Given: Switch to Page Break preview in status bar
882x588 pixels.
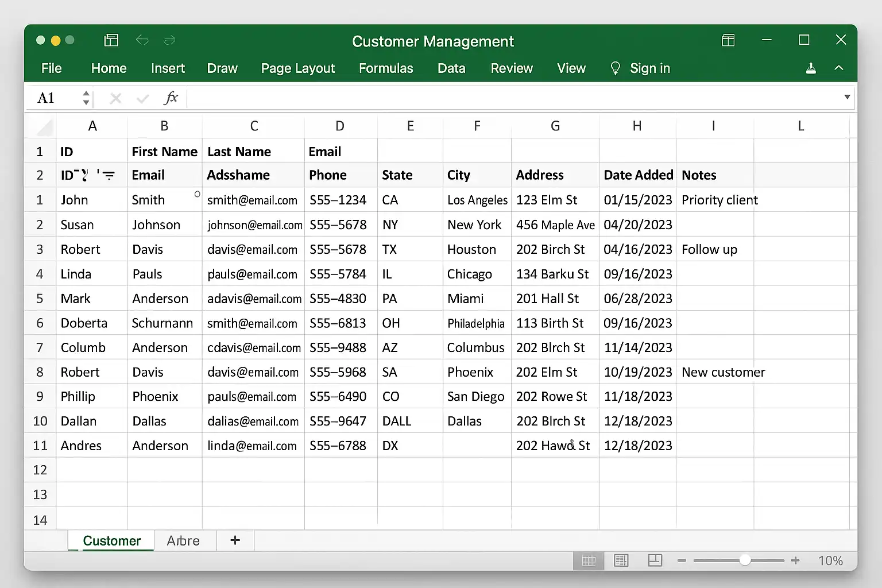Looking at the screenshot, I should pos(655,560).
